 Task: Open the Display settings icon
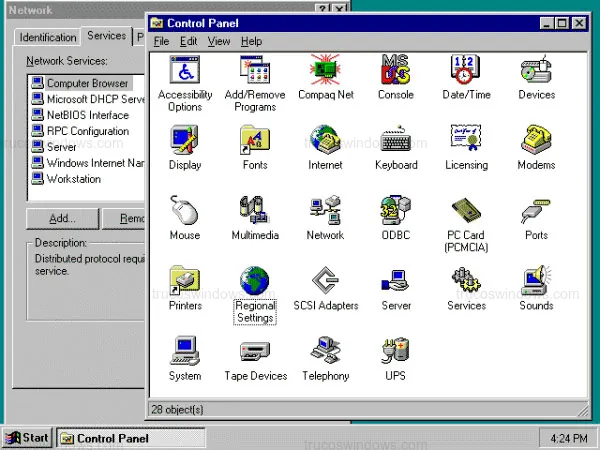point(185,141)
